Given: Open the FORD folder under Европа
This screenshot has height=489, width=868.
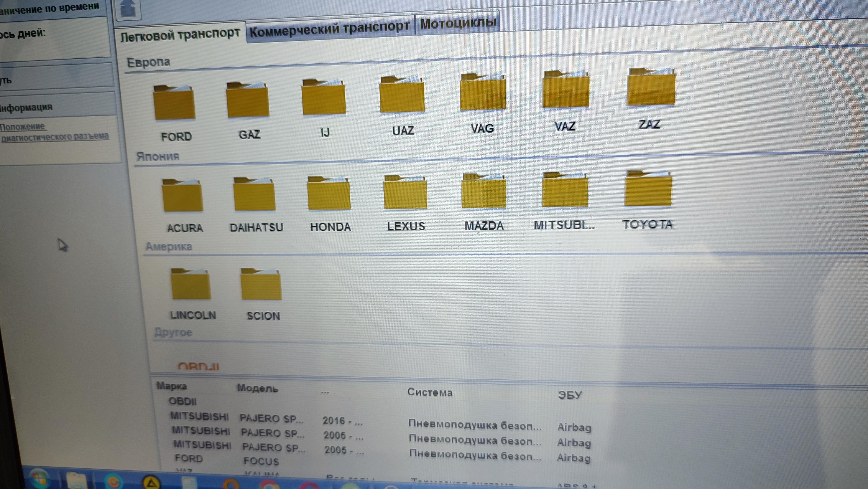Looking at the screenshot, I should click(174, 103).
